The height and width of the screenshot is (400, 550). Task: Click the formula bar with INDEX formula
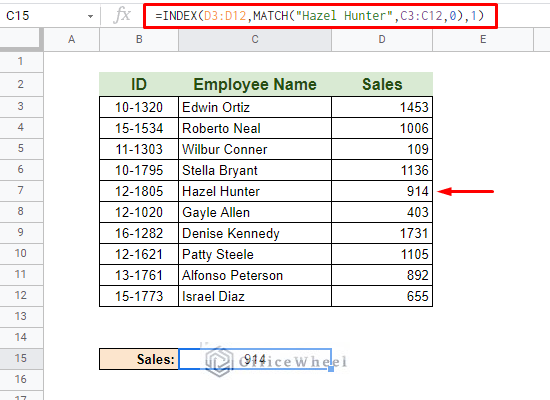320,16
